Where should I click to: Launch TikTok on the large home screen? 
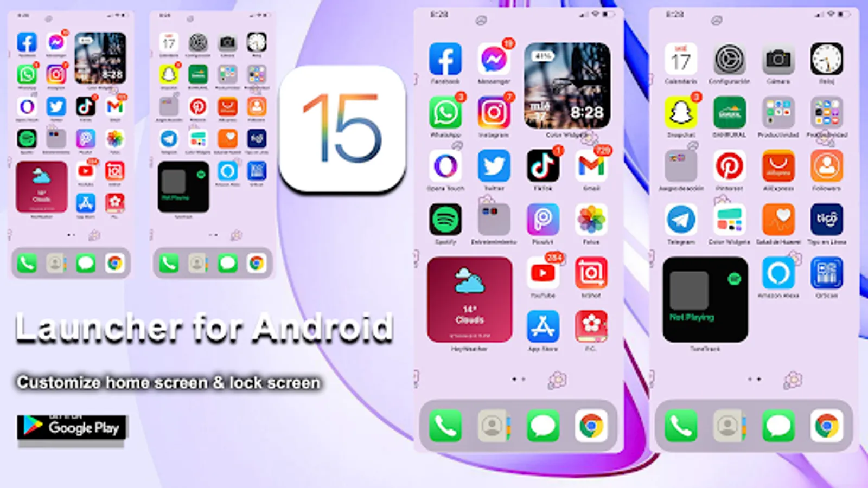542,166
